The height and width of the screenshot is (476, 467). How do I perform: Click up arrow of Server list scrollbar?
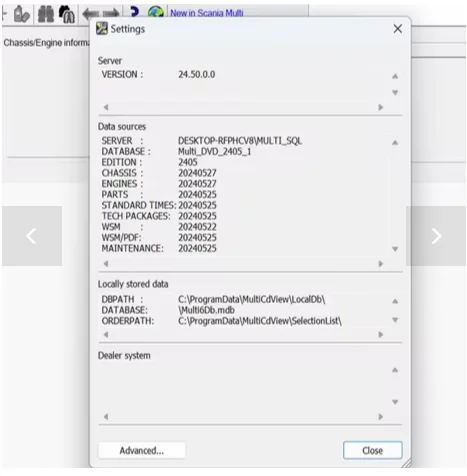click(x=395, y=76)
